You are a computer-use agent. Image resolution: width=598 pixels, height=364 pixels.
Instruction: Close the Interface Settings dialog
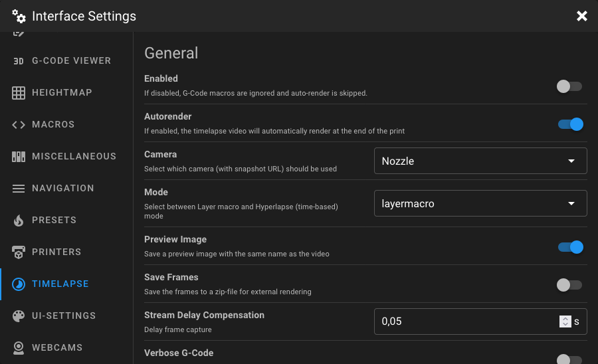tap(581, 16)
